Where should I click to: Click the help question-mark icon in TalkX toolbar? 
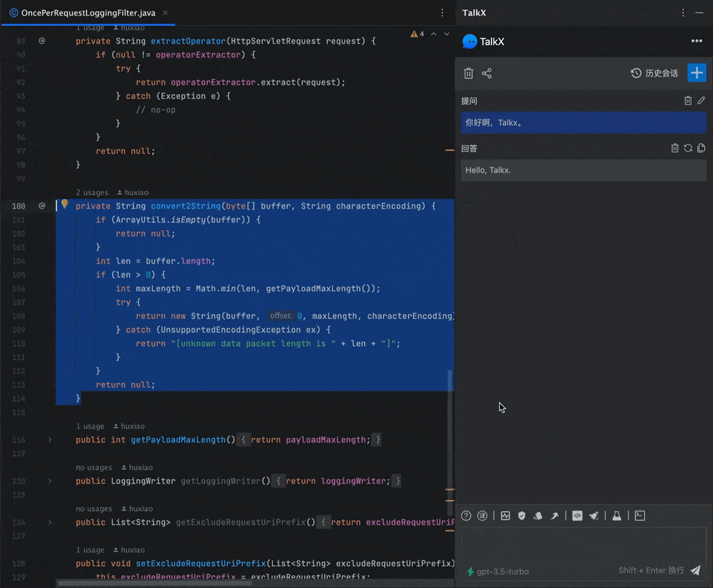point(466,515)
